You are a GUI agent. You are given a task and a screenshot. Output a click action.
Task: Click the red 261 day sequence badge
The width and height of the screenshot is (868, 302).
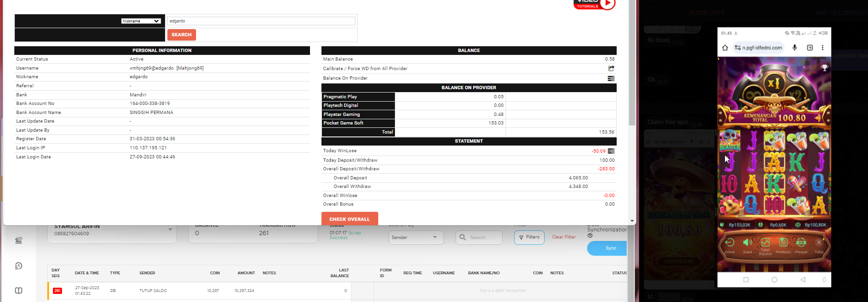(57, 291)
